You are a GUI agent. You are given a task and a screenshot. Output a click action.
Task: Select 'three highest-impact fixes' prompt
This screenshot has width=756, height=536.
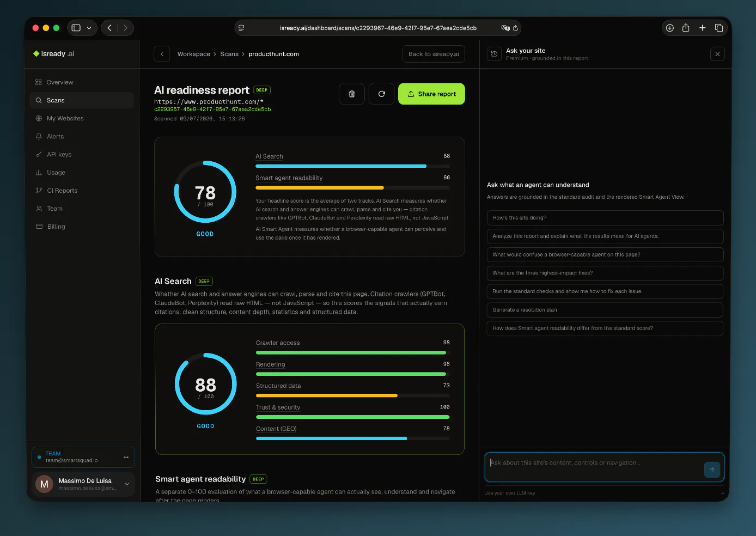pos(605,273)
